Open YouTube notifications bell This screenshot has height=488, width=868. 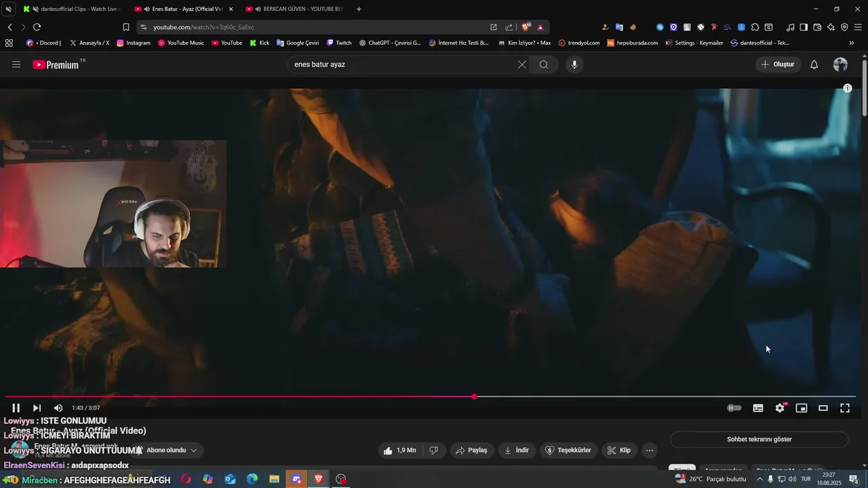pyautogui.click(x=814, y=64)
